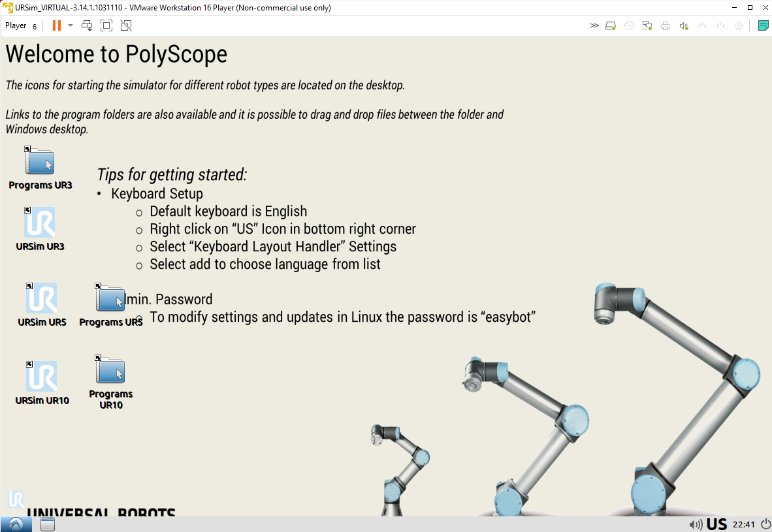This screenshot has width=772, height=532.
Task: Click the small UR logo at bottom left
Action: coord(16,499)
